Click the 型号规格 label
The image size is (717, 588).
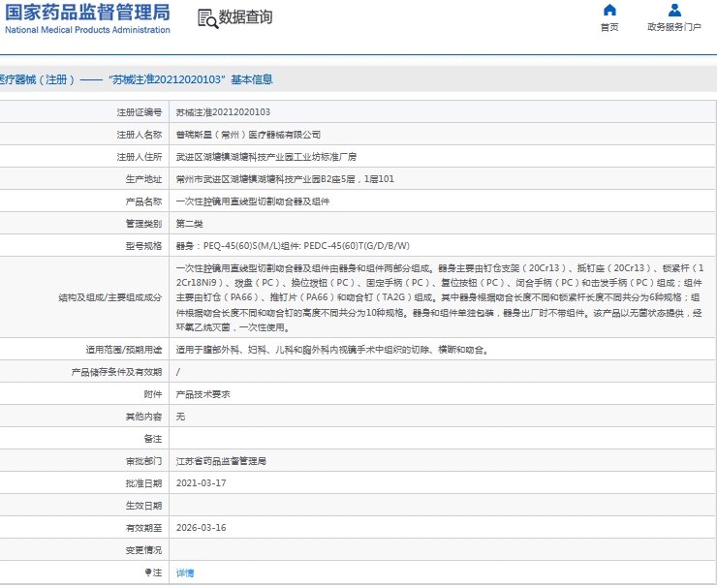[144, 246]
